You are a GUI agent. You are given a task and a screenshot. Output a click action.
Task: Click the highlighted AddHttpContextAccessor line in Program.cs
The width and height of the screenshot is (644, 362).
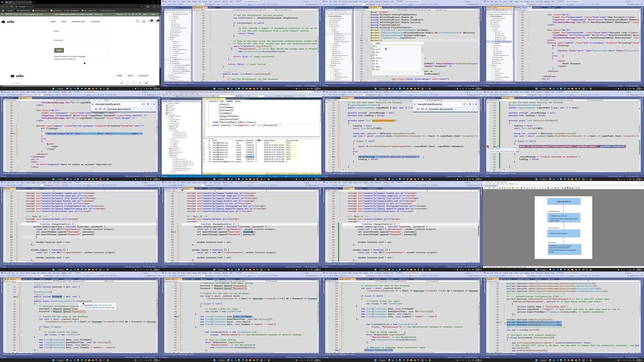pyautogui.click(x=533, y=322)
